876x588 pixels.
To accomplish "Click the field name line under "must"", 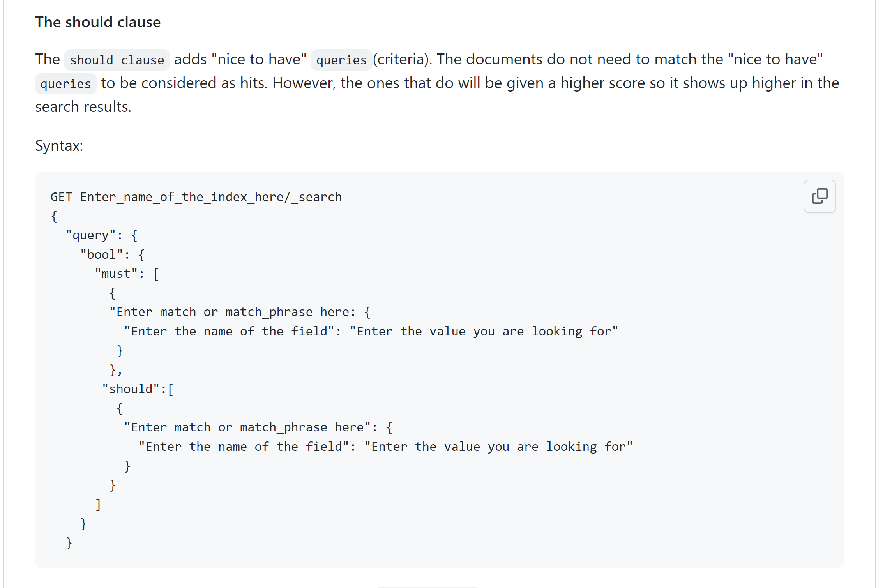I will pos(371,332).
